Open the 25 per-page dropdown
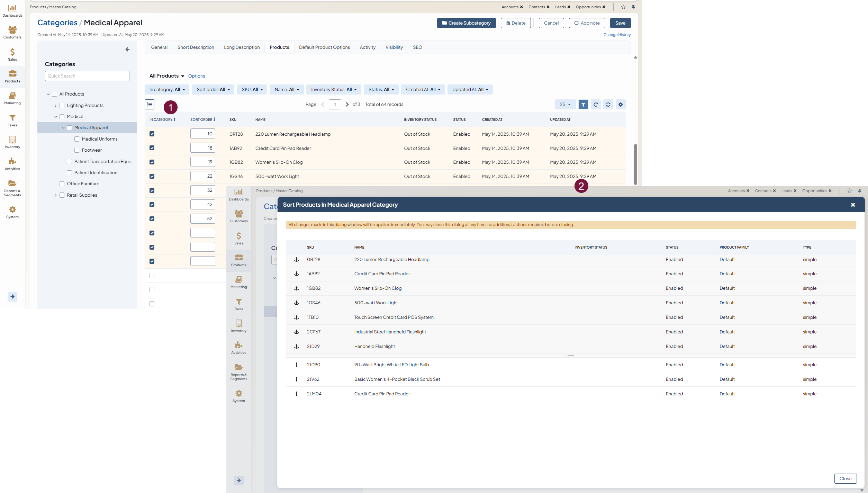 click(x=565, y=104)
